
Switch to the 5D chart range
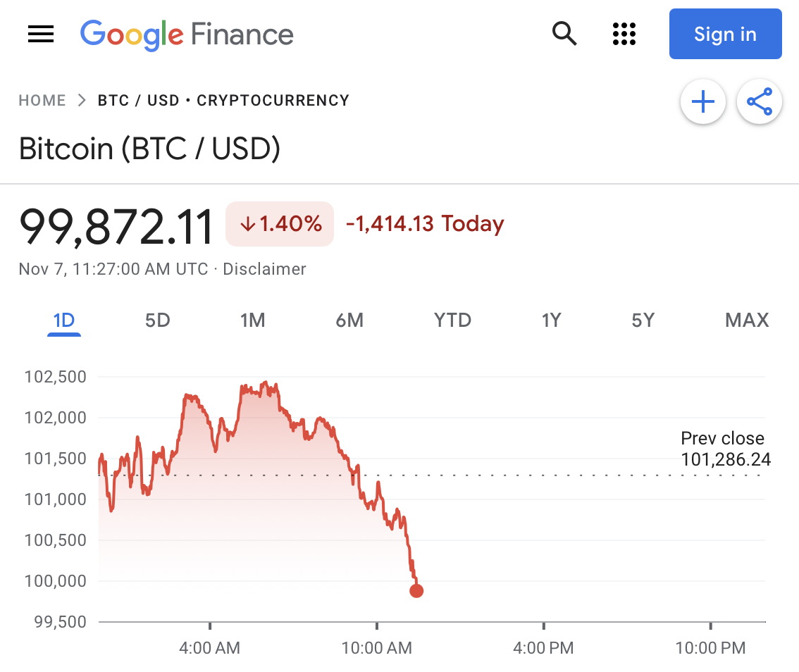click(158, 321)
